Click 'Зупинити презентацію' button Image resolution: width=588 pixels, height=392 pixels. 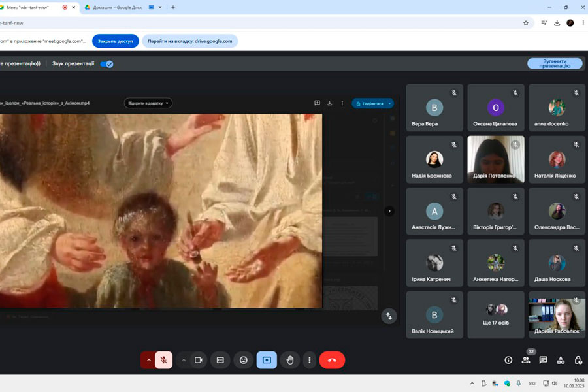pos(555,64)
